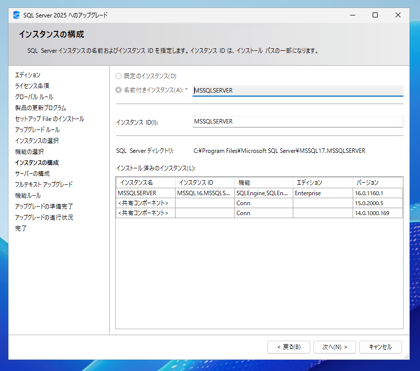
Task: Click version cell 15.0.2000.5
Action: (378, 203)
